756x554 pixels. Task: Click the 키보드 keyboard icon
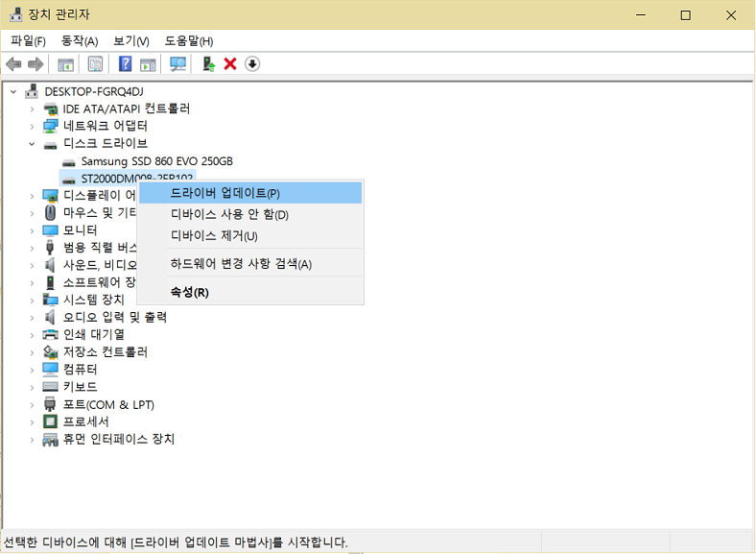(50, 387)
